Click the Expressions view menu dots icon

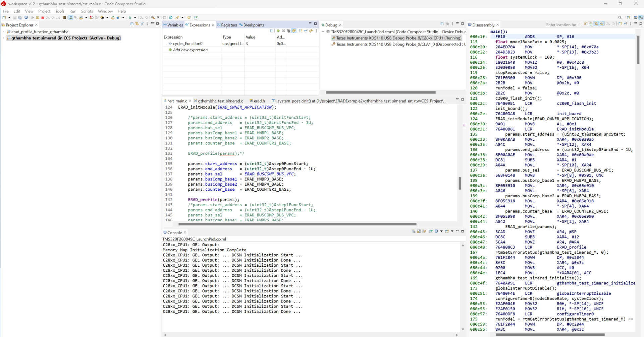[316, 31]
